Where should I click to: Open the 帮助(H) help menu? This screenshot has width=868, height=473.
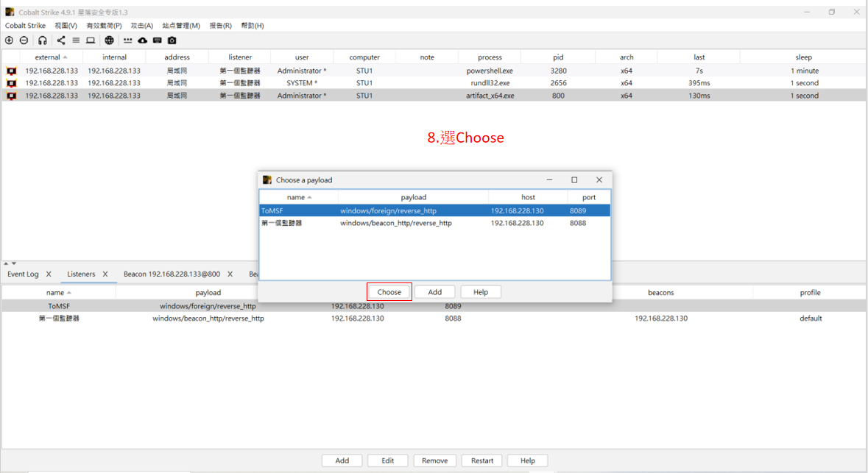253,26
